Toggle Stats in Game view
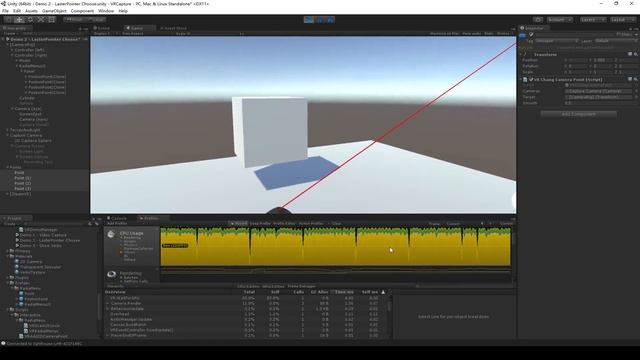This screenshot has width=640, height=360. pyautogui.click(x=489, y=33)
